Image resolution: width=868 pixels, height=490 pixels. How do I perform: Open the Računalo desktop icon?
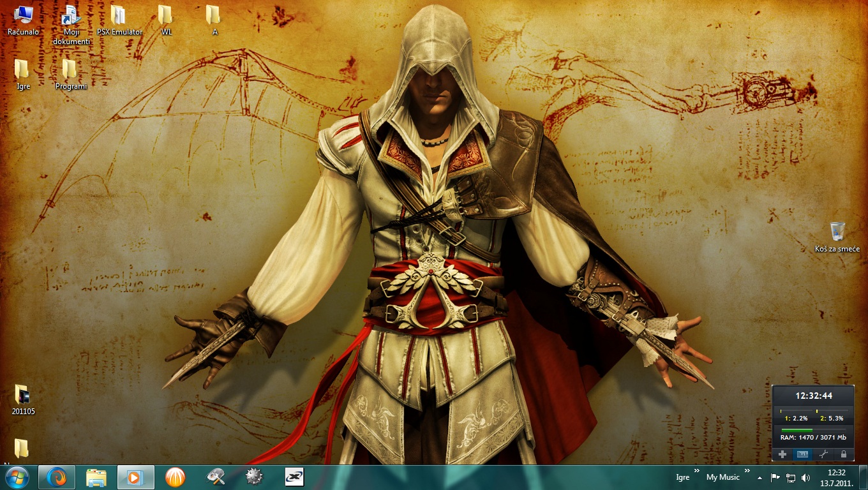pos(23,20)
